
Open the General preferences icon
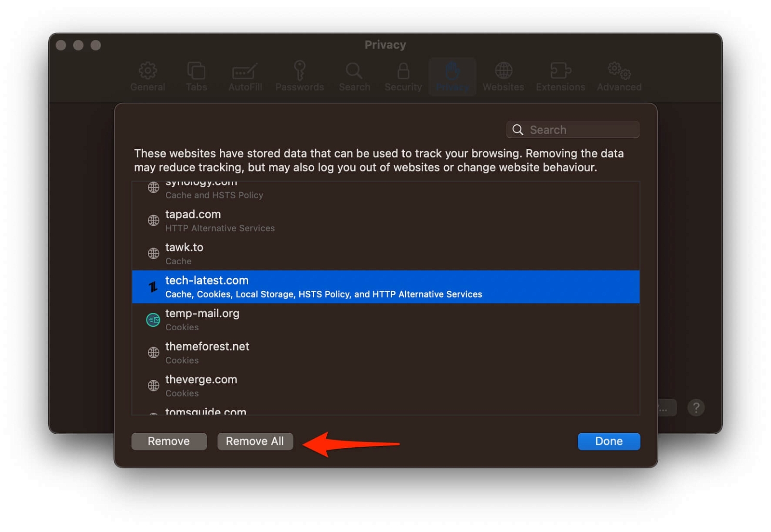pyautogui.click(x=147, y=71)
